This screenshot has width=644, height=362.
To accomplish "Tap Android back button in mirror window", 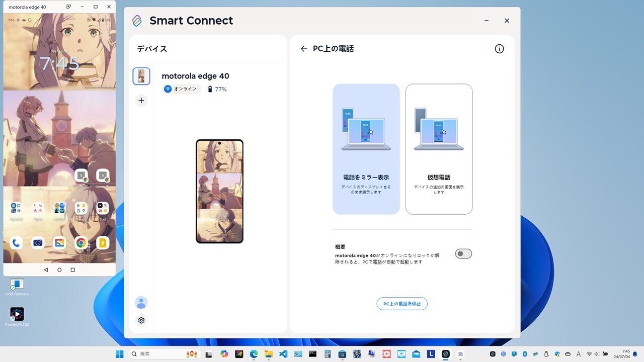I will pos(46,270).
